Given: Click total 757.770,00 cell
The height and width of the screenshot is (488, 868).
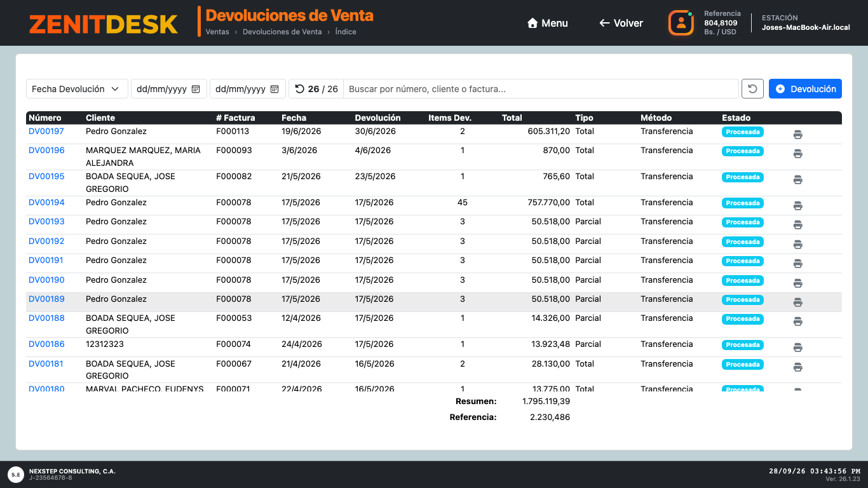Looking at the screenshot, I should point(548,203).
